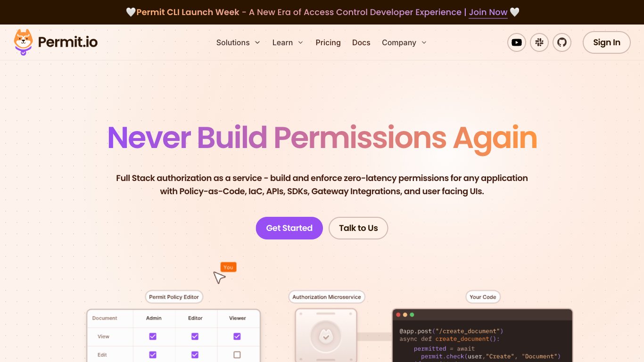This screenshot has width=644, height=362.
Task: Click the async def create_document line
Action: point(449,339)
